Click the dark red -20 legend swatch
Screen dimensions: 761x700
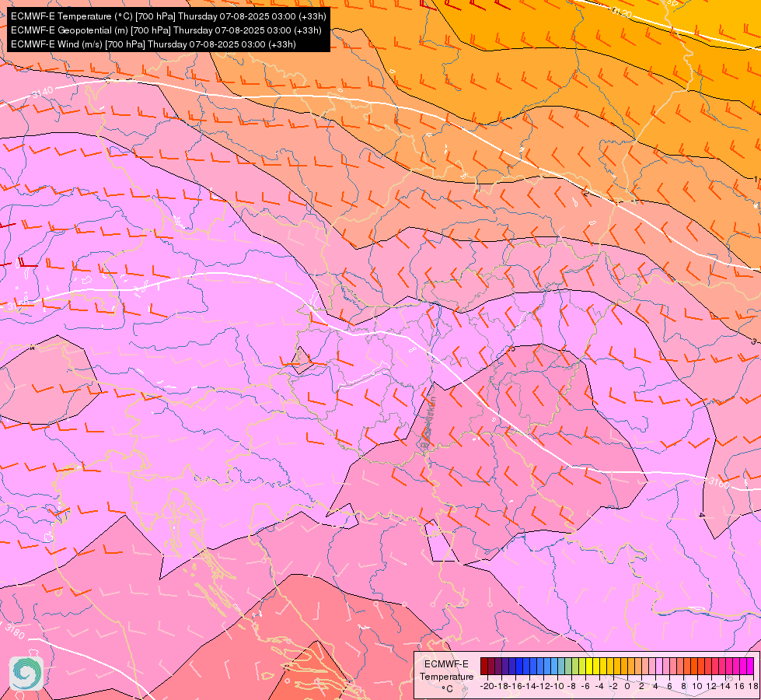point(484,666)
